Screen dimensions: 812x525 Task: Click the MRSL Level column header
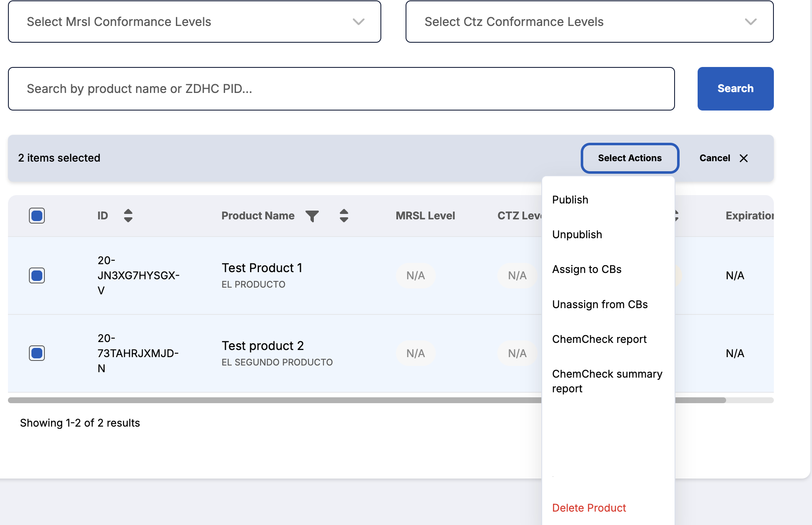pos(425,216)
